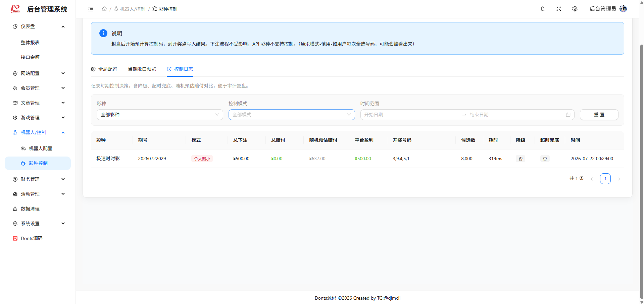The width and height of the screenshot is (644, 304).
Task: Expand the 文章管理 menu
Action: click(38, 103)
